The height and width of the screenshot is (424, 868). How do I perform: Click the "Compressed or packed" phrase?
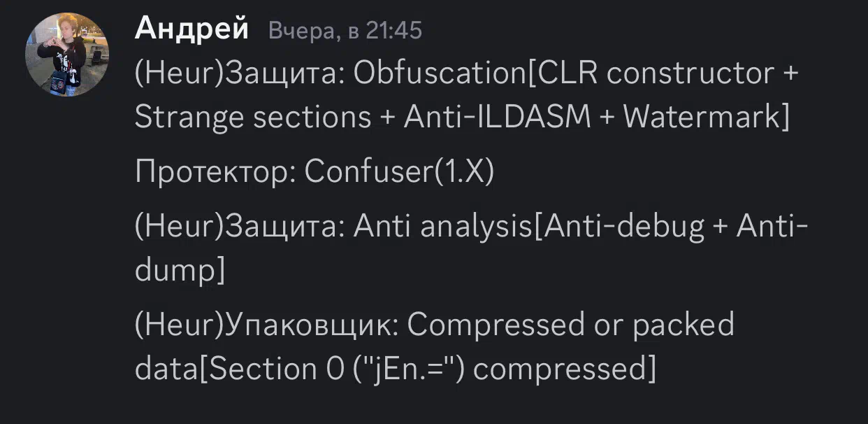tap(570, 325)
